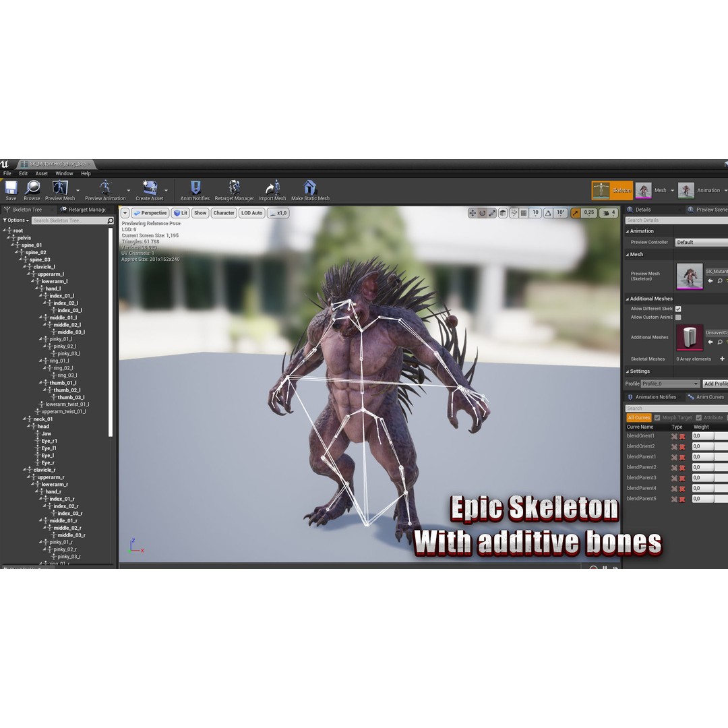Screen dimensions: 728x728
Task: Use selected asset arrow for Additional Meshes
Action: point(710,342)
